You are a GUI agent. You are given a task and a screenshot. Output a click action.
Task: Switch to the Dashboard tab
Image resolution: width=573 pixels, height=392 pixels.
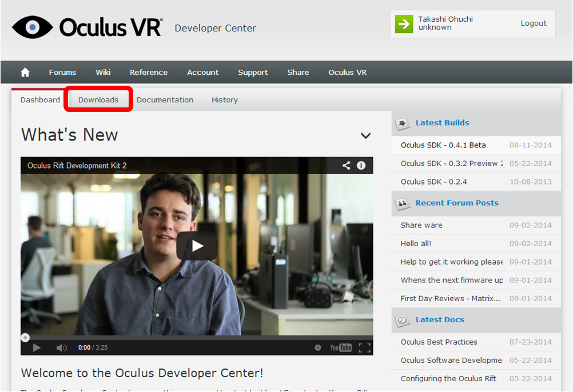(x=40, y=99)
